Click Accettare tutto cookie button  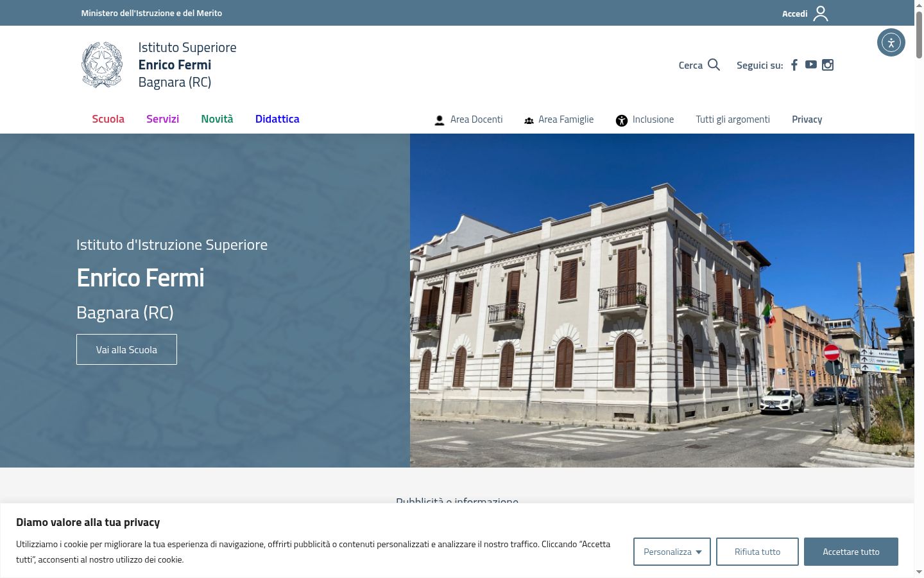pyautogui.click(x=851, y=552)
